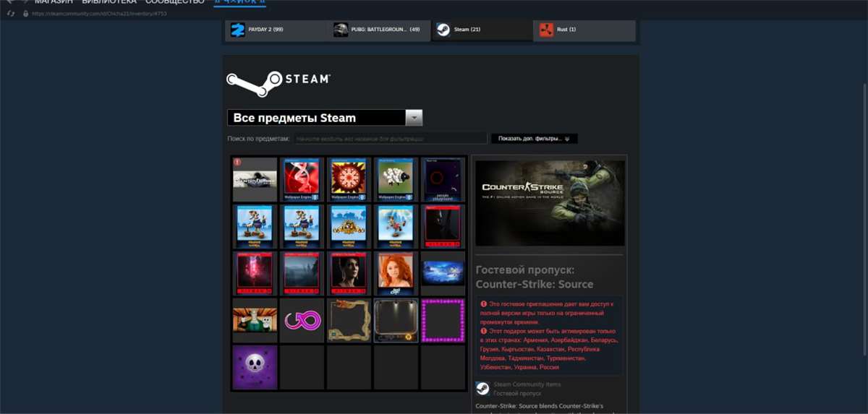
Task: Select the purple skull item
Action: pyautogui.click(x=255, y=366)
